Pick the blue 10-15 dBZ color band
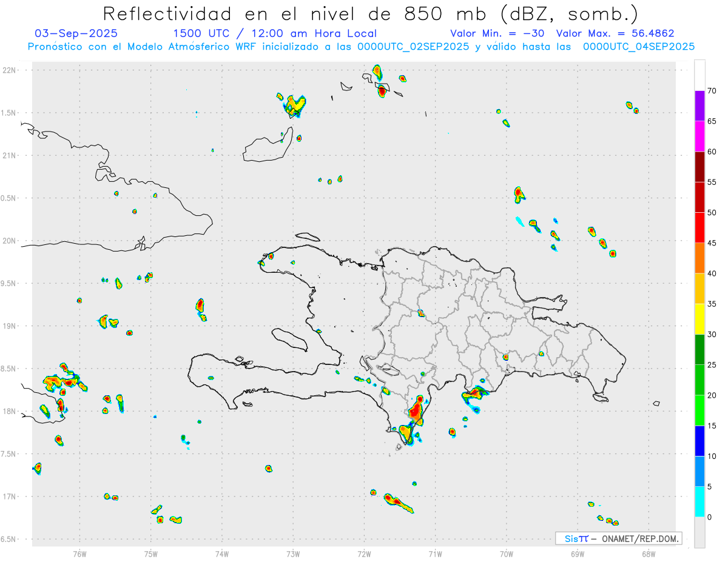 click(x=699, y=441)
